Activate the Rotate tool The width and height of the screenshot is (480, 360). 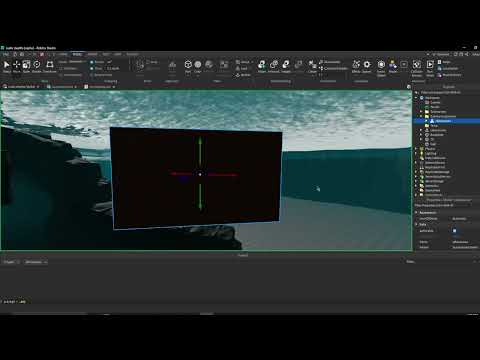pos(37,66)
